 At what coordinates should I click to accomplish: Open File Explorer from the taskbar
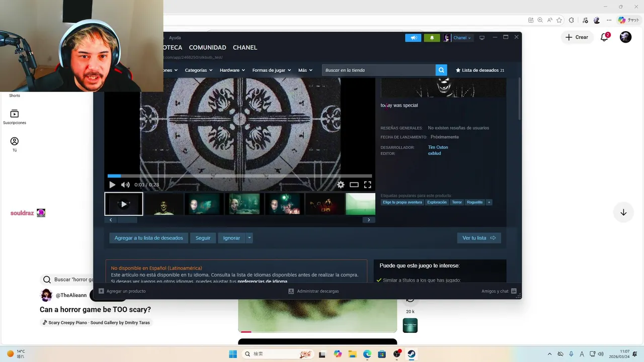(x=352, y=354)
